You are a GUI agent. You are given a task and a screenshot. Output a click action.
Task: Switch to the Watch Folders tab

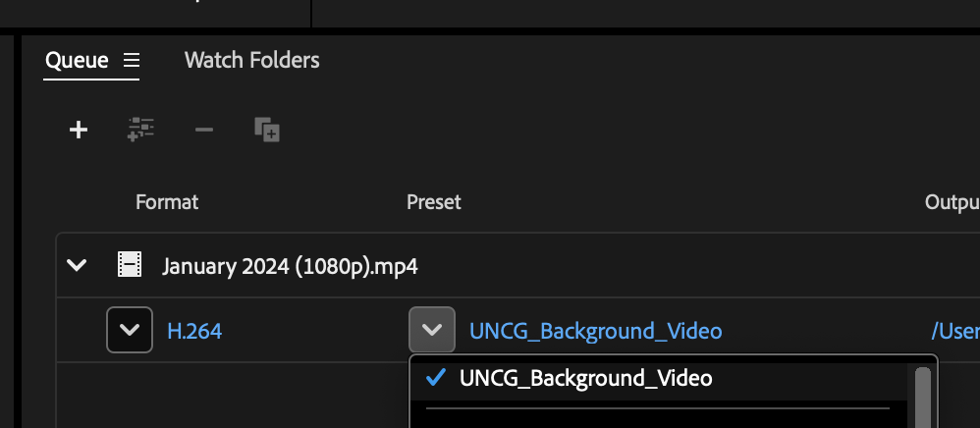click(x=251, y=61)
